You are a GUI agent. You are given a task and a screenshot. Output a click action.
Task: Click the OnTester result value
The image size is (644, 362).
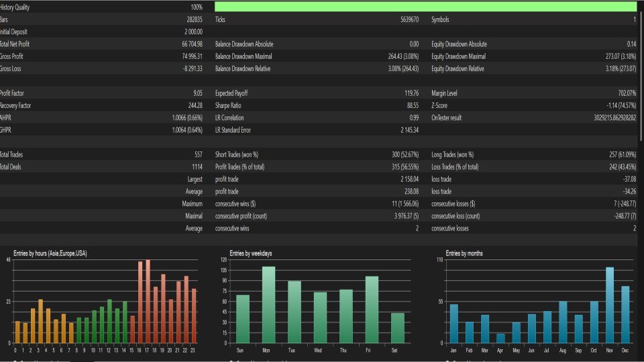tap(615, 118)
